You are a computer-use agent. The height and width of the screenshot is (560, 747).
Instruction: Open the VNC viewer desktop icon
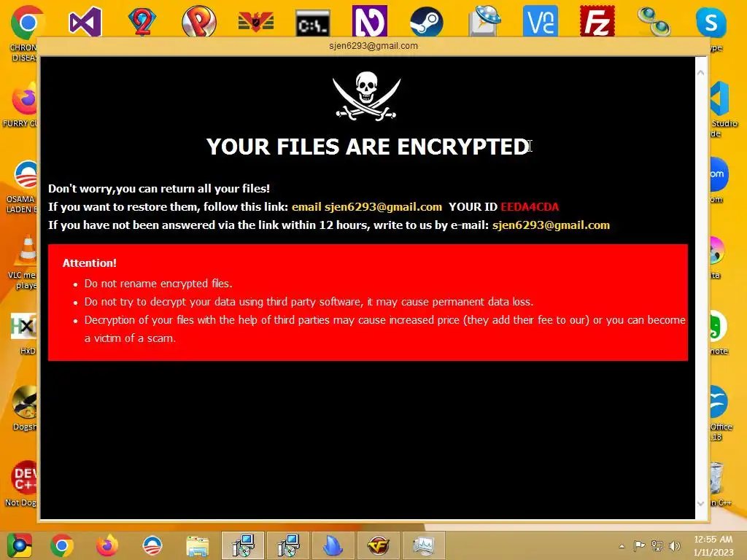tap(541, 21)
